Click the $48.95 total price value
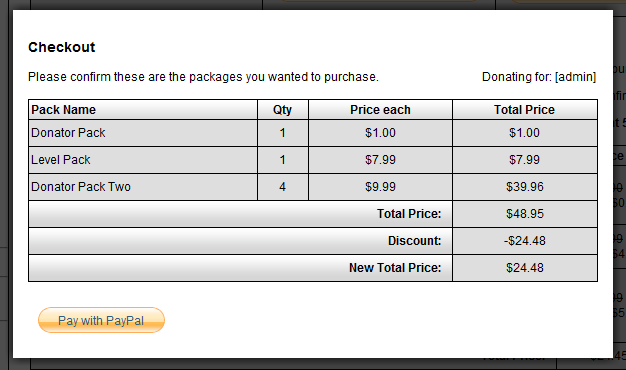 click(x=525, y=214)
